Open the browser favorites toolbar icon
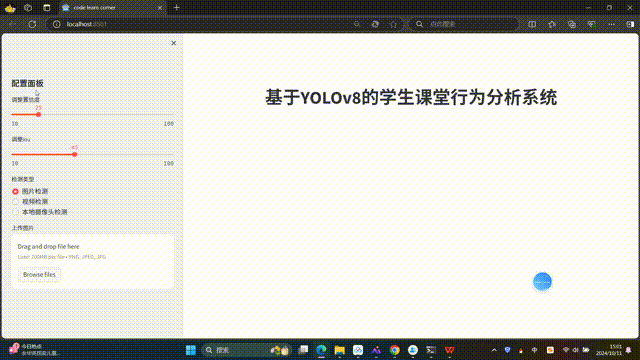 point(552,24)
